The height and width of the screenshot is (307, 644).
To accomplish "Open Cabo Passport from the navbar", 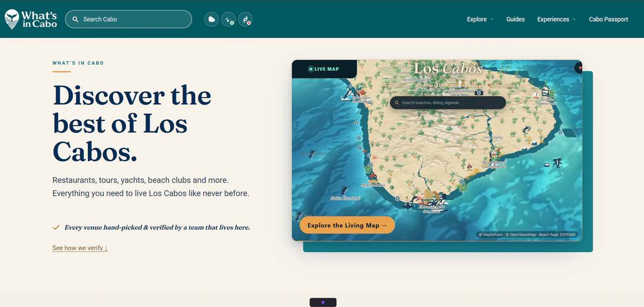I will click(609, 19).
